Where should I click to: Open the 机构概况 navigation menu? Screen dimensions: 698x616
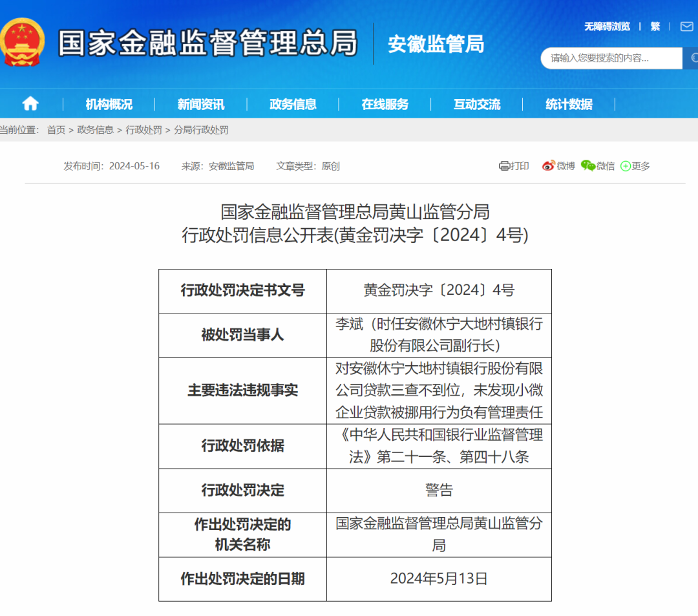tap(109, 104)
